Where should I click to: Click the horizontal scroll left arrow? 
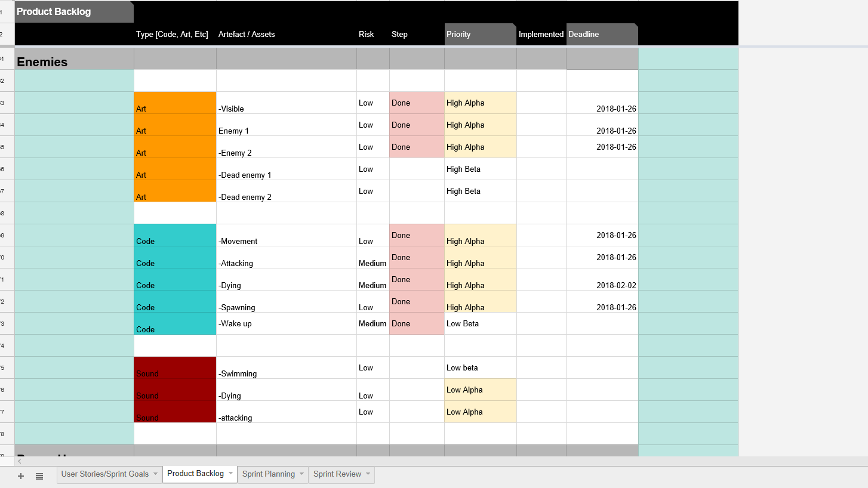pyautogui.click(x=20, y=461)
